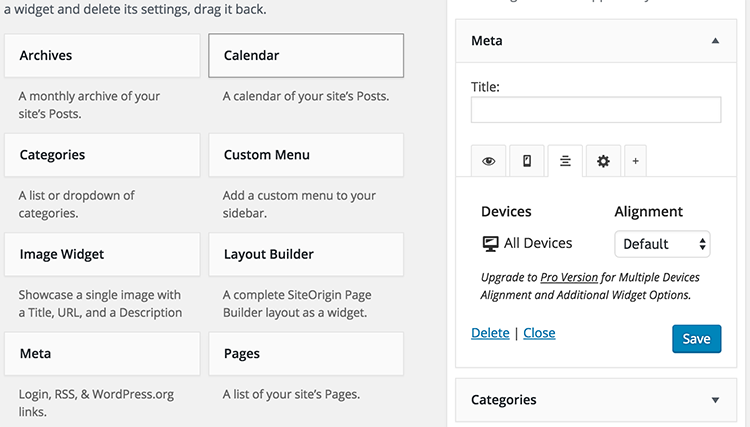
Task: Select the Calendar available widget
Action: (306, 56)
